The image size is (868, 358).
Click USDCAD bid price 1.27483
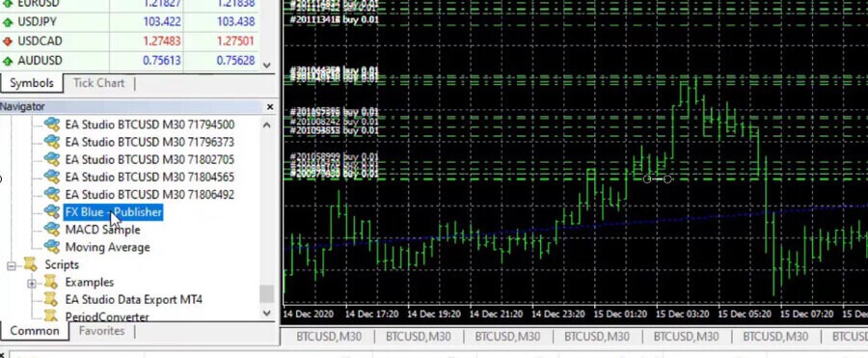pyautogui.click(x=161, y=41)
